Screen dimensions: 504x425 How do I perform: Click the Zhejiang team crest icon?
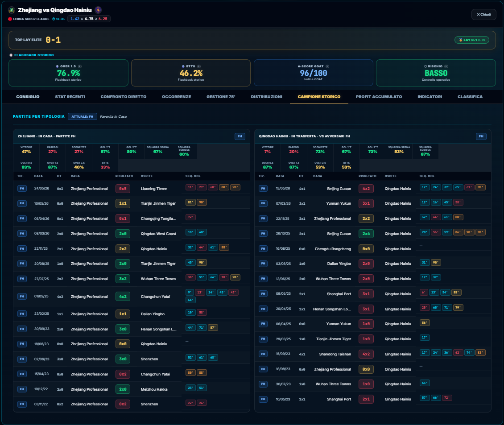coord(11,10)
